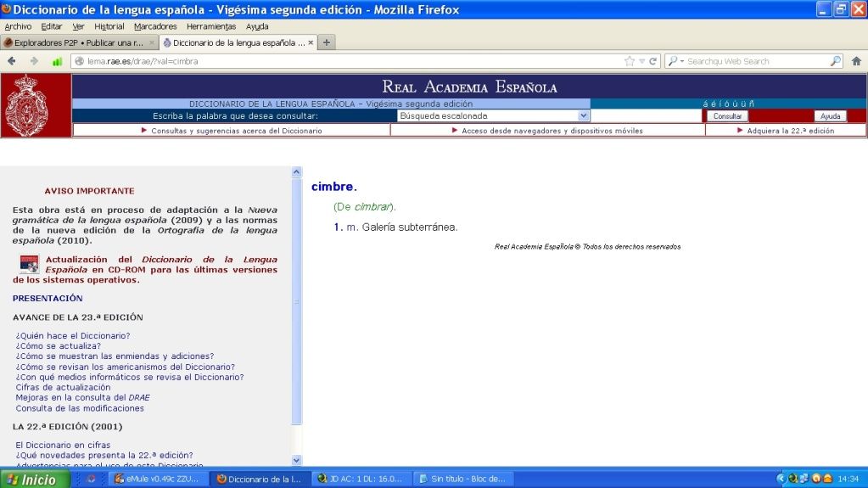The image size is (868, 488).
Task: Open the Windows Inicio start button
Action: coord(35,480)
